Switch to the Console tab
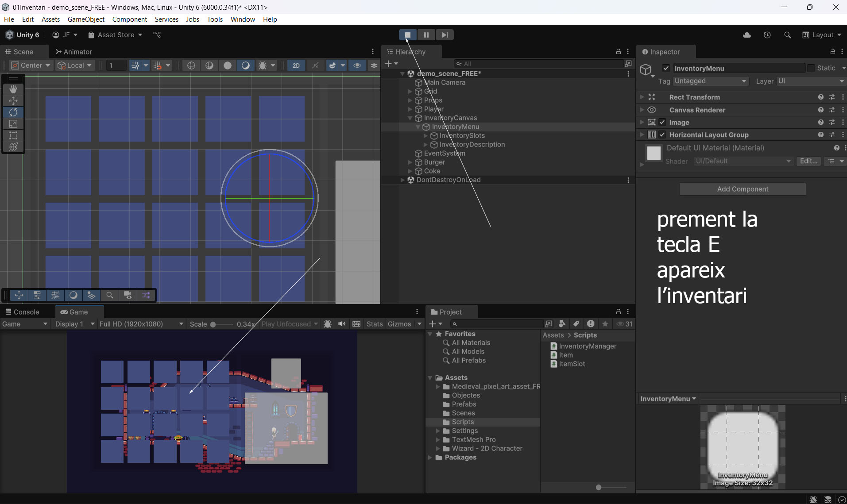 point(22,312)
